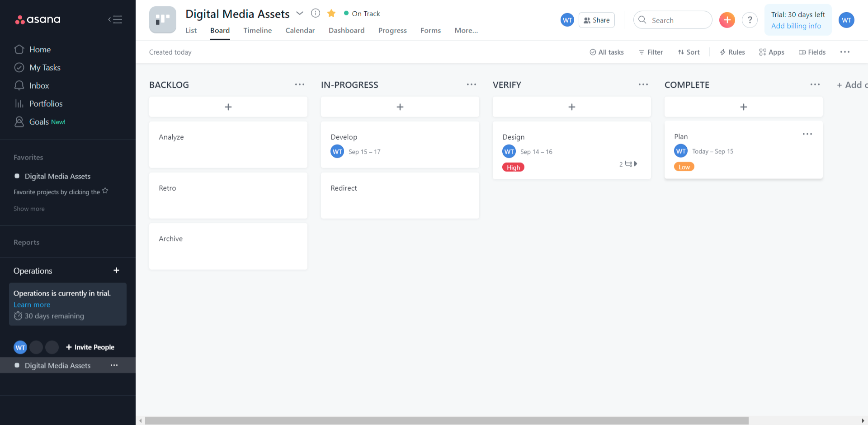868x425 pixels.
Task: Add task to BACKLOG column
Action: click(228, 107)
